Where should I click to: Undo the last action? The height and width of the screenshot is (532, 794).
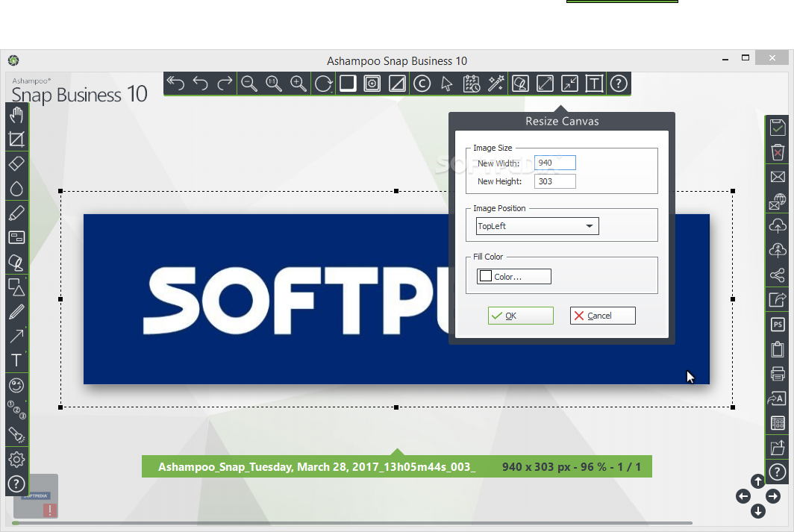point(201,84)
